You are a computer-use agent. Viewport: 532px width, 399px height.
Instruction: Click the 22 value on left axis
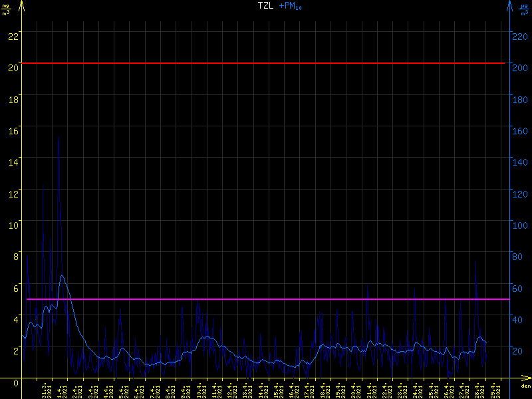pyautogui.click(x=12, y=37)
